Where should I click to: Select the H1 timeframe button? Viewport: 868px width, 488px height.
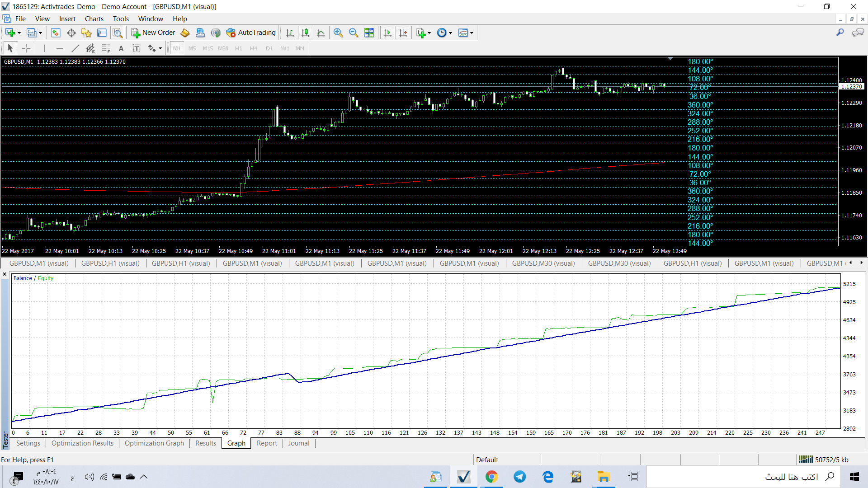click(239, 48)
